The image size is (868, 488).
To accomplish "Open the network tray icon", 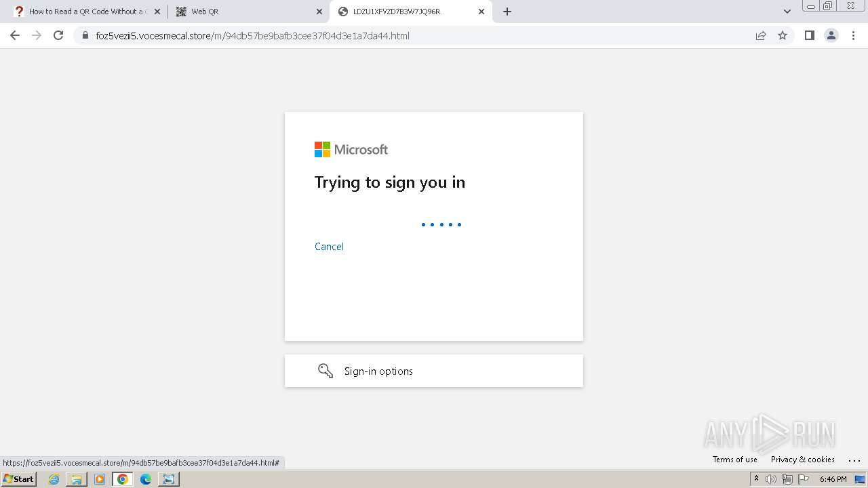I will pos(787,479).
